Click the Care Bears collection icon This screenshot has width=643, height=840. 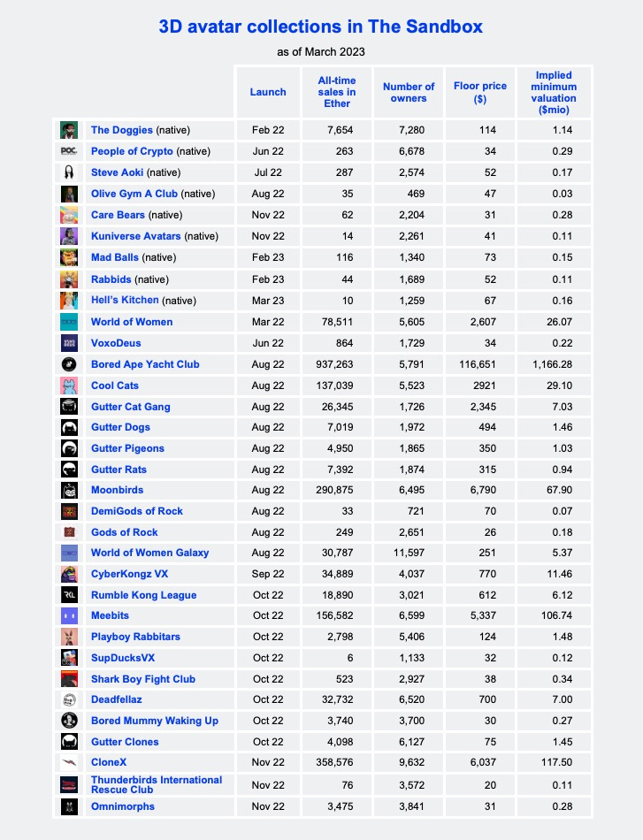click(x=69, y=215)
